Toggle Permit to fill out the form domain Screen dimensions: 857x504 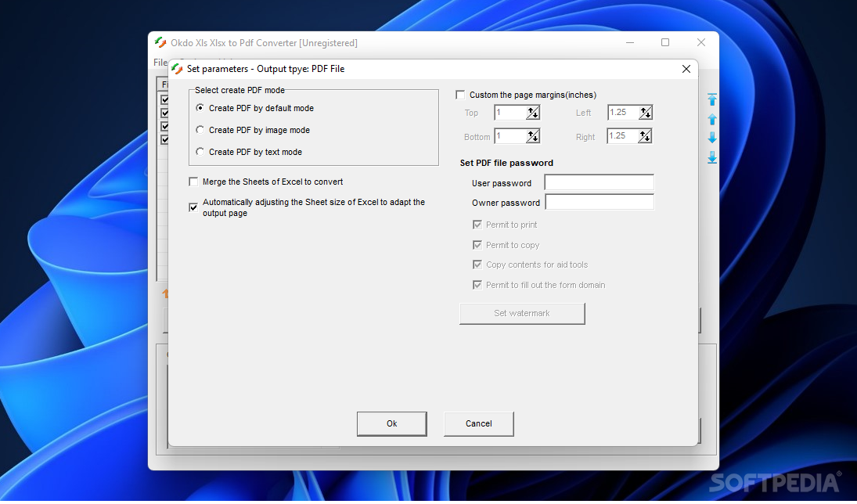coord(477,285)
